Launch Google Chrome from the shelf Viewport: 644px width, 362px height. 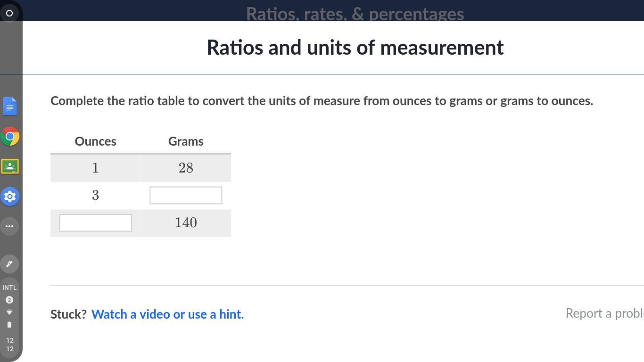coord(10,137)
